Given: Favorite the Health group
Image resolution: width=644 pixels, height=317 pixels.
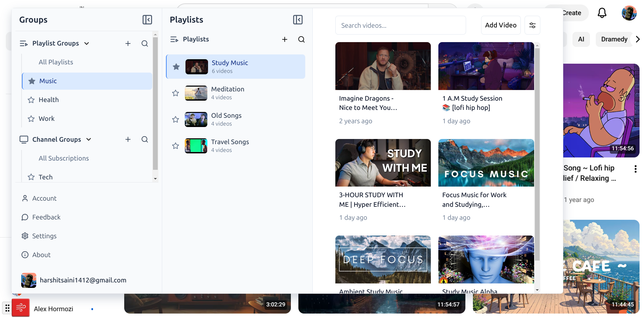Looking at the screenshot, I should [x=31, y=100].
